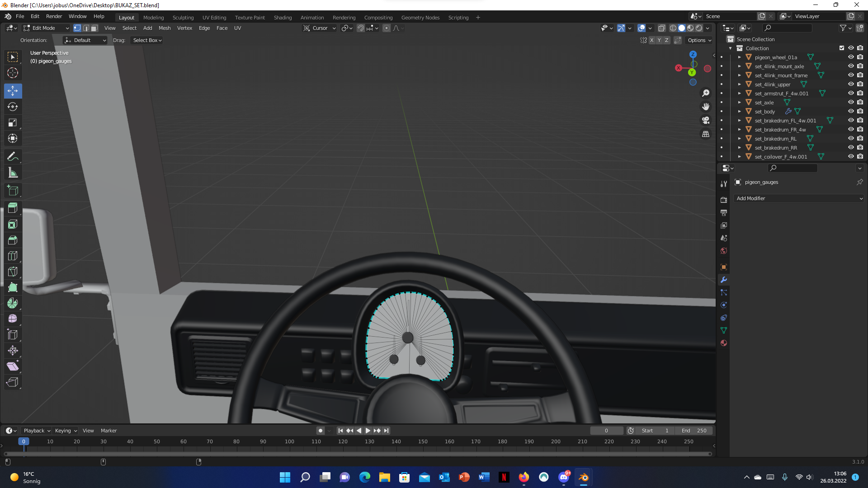Open the Mesh menu
This screenshot has width=868, height=488.
165,28
